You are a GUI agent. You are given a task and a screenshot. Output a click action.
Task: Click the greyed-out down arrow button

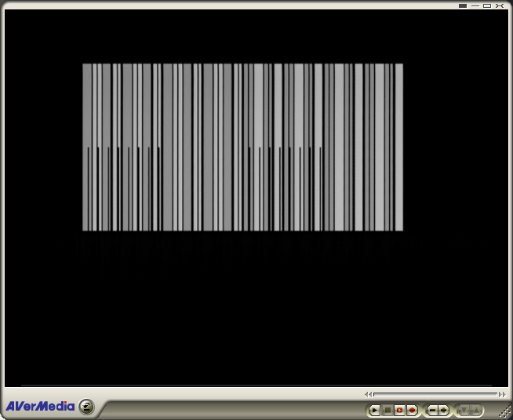coord(464,410)
